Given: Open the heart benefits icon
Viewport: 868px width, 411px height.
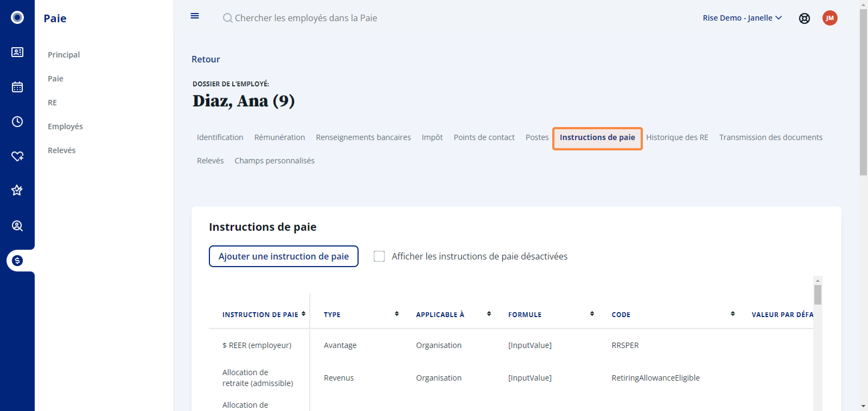Looking at the screenshot, I should pyautogui.click(x=17, y=156).
